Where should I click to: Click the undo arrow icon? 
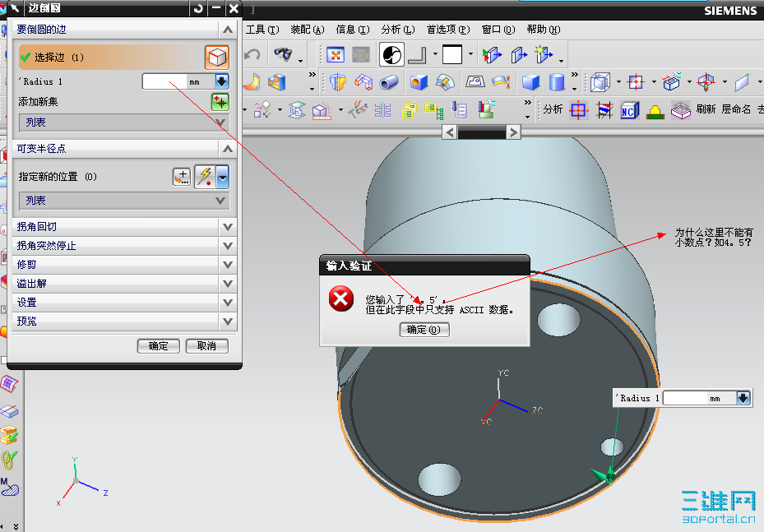[x=252, y=54]
